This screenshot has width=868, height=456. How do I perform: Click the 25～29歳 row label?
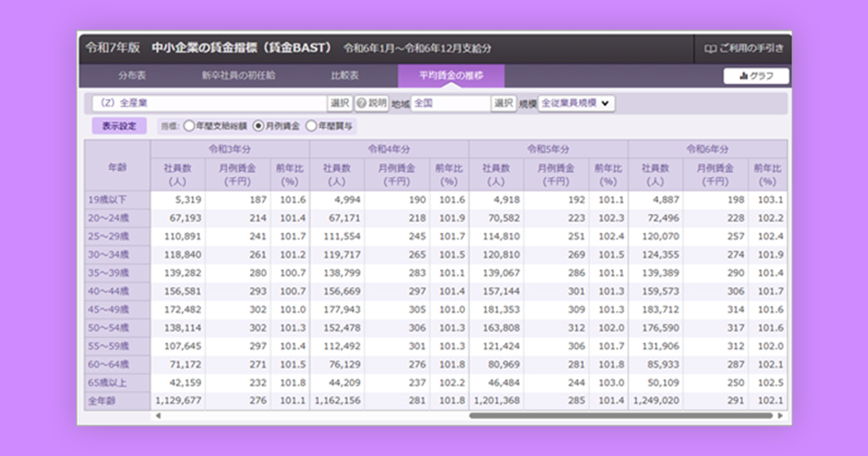click(117, 237)
